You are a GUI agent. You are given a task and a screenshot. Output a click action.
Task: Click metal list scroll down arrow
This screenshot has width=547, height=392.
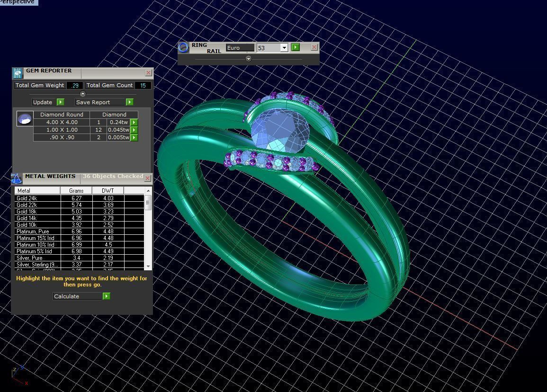[148, 267]
